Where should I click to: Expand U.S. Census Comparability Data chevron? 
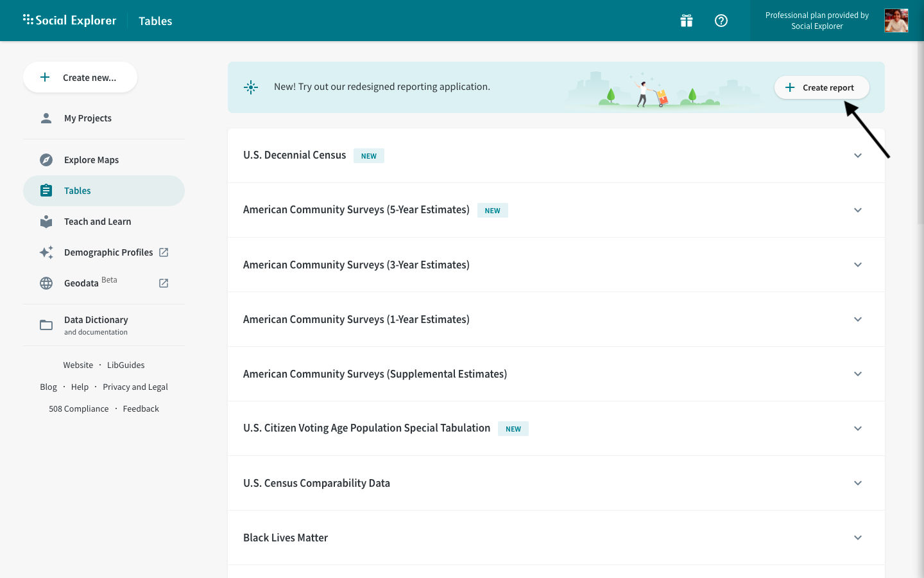pos(858,483)
